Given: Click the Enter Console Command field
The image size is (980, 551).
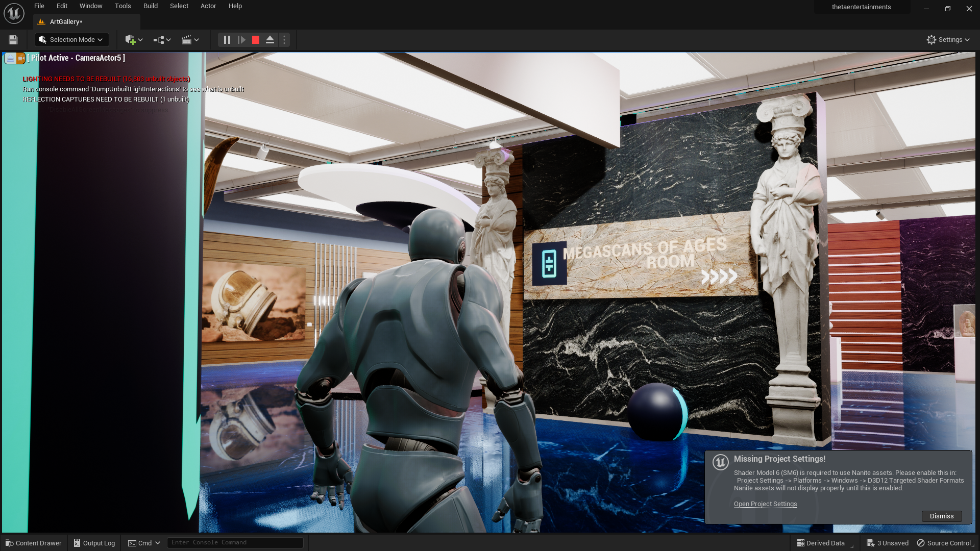Looking at the screenshot, I should coord(235,543).
